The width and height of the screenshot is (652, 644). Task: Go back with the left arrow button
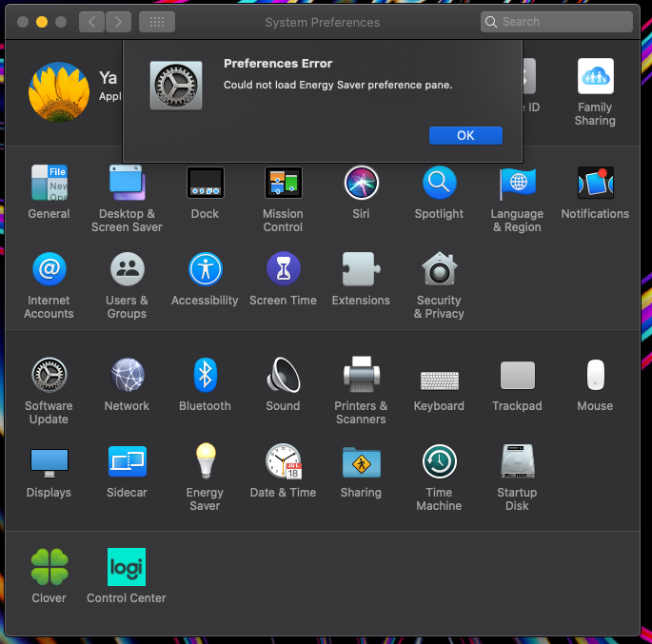click(92, 22)
